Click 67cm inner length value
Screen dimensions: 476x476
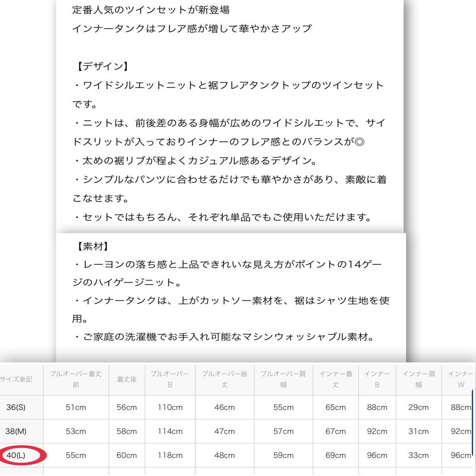pos(336,431)
